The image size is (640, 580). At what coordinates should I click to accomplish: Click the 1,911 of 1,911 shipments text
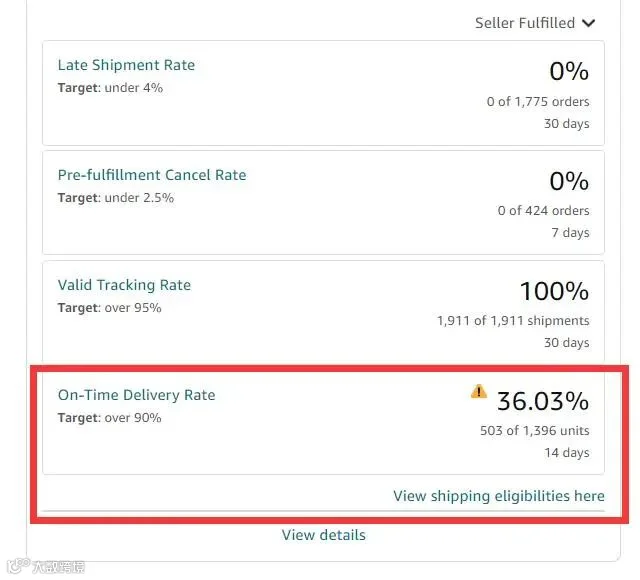pyautogui.click(x=513, y=321)
